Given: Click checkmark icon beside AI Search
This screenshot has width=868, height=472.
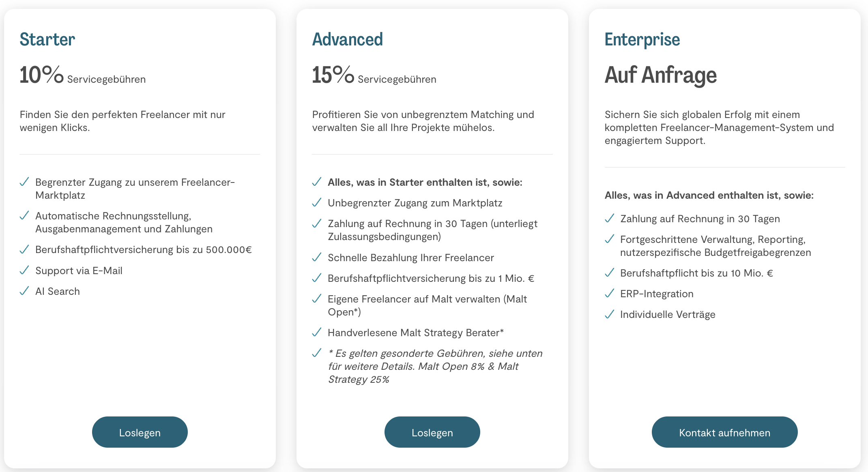Looking at the screenshot, I should coord(24,291).
